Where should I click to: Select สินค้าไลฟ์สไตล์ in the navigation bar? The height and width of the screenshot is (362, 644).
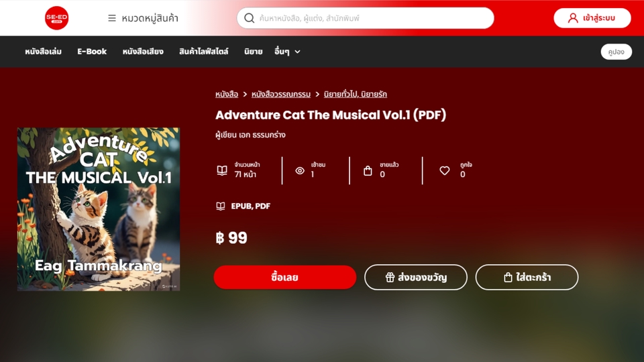click(204, 52)
